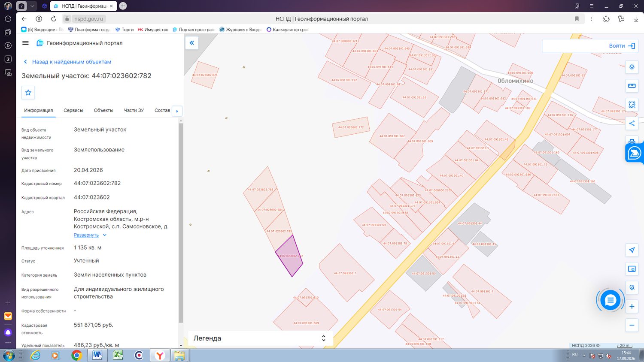Image resolution: width=644 pixels, height=362 pixels.
Task: Open the chat assistant bubble
Action: point(610,300)
